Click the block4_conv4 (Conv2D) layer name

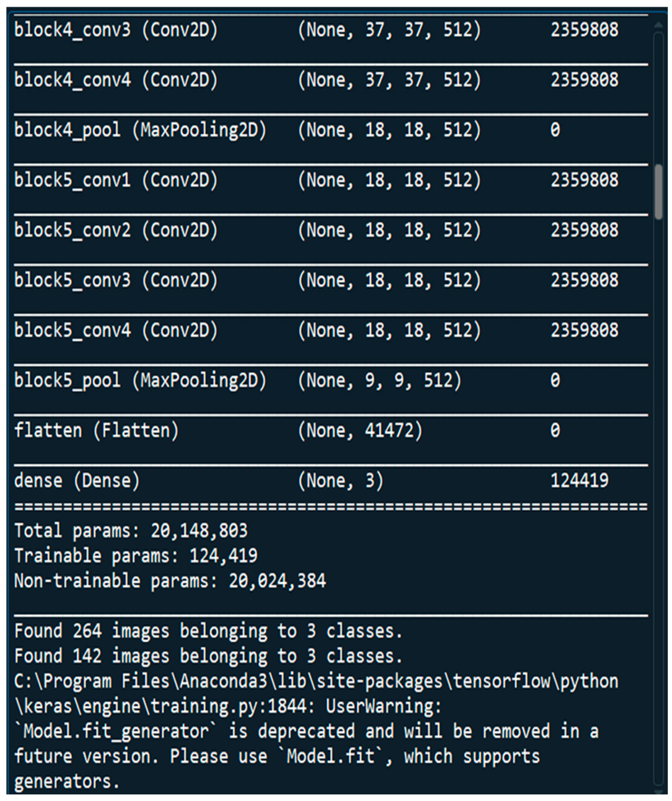tap(116, 80)
